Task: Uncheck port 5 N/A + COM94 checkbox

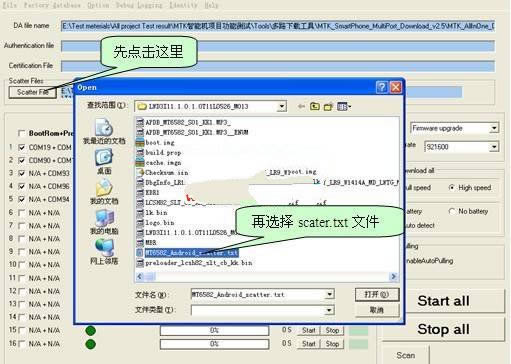Action: tap(22, 199)
